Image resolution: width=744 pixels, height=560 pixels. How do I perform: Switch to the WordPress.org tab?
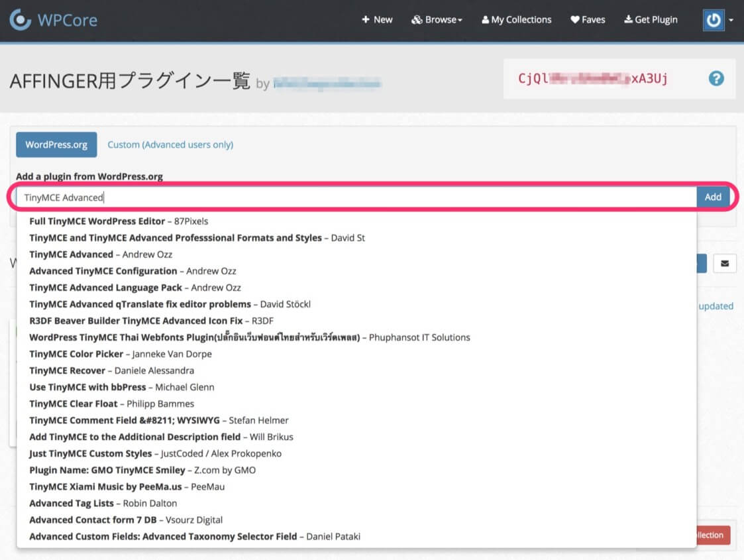pos(56,144)
